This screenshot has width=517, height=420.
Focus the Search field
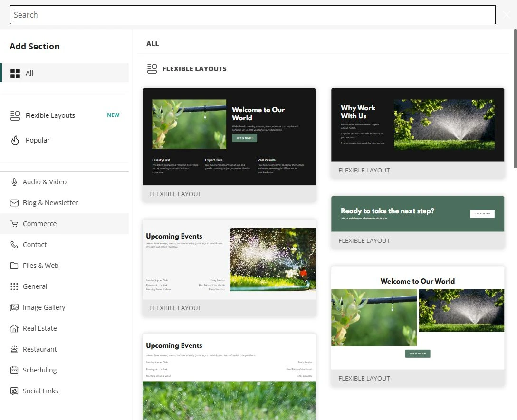(x=253, y=15)
